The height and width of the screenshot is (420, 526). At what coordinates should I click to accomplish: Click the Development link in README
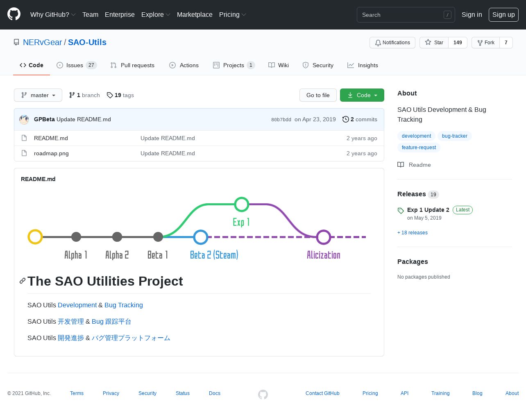pyautogui.click(x=77, y=305)
